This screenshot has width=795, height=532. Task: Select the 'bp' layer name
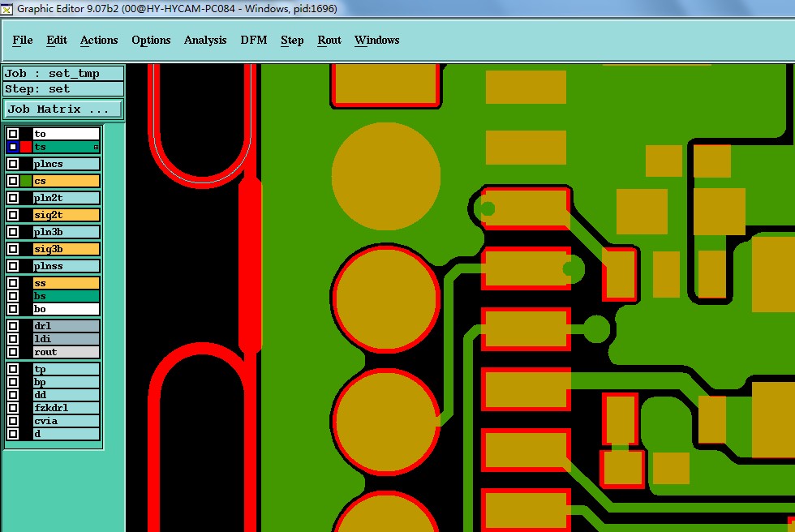click(66, 382)
